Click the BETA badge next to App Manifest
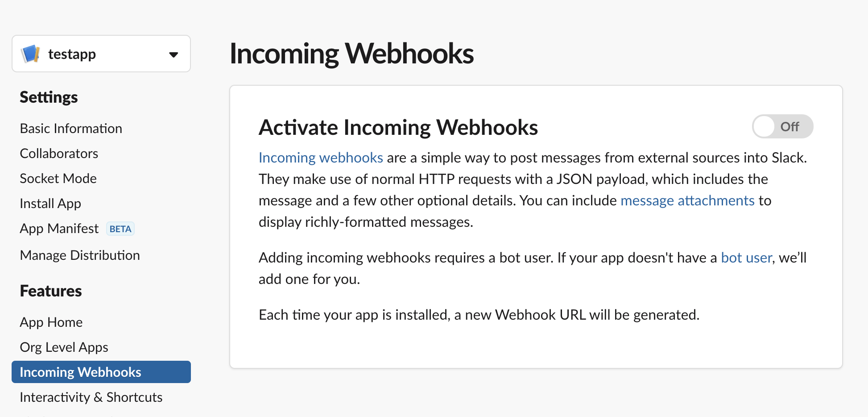Image resolution: width=868 pixels, height=417 pixels. (120, 229)
